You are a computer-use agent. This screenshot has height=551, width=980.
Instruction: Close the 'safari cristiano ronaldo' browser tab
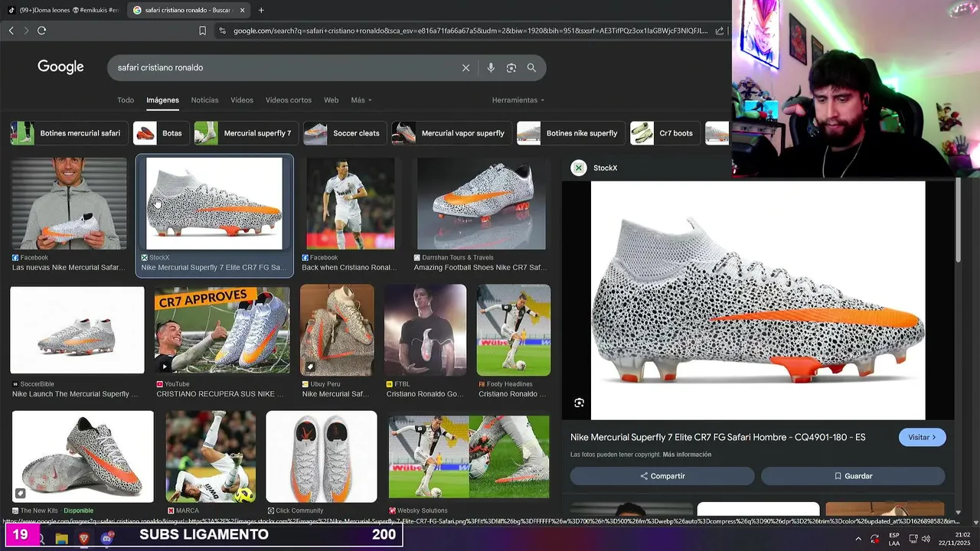tap(242, 10)
